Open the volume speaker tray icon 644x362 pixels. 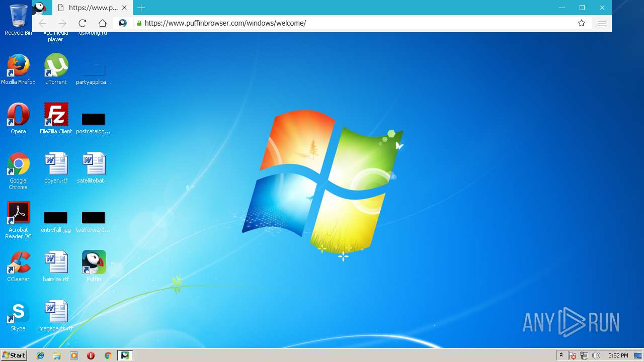(596, 355)
